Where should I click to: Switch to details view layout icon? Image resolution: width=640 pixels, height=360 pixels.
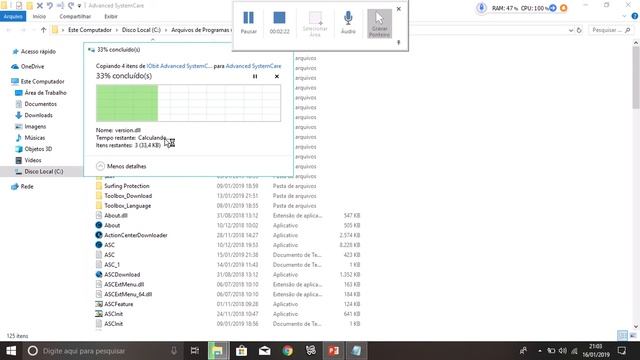tap(622, 336)
